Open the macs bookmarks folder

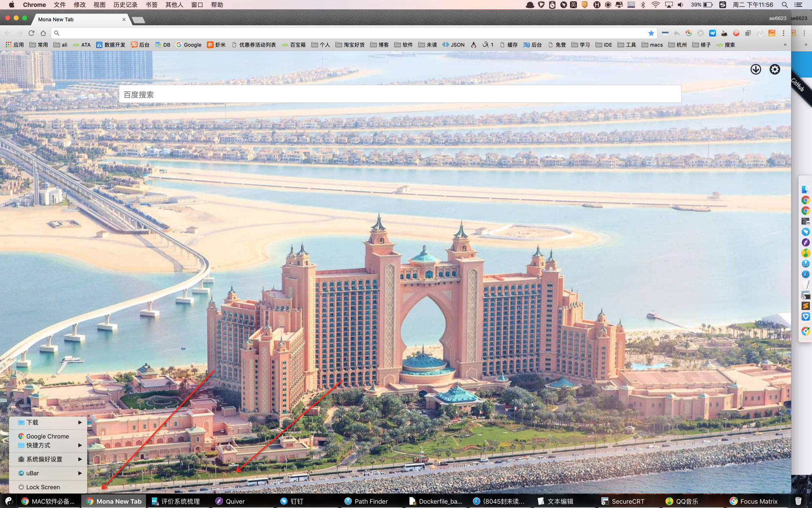[652, 45]
